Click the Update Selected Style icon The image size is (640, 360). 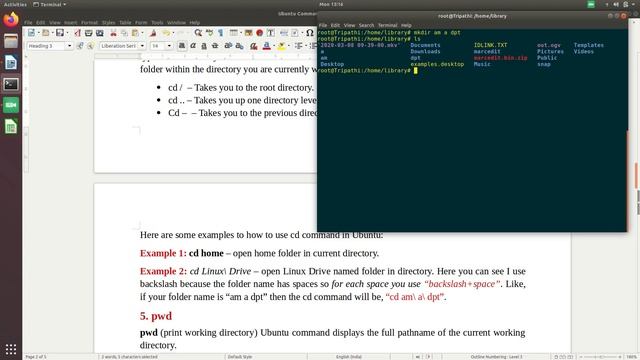click(x=80, y=46)
